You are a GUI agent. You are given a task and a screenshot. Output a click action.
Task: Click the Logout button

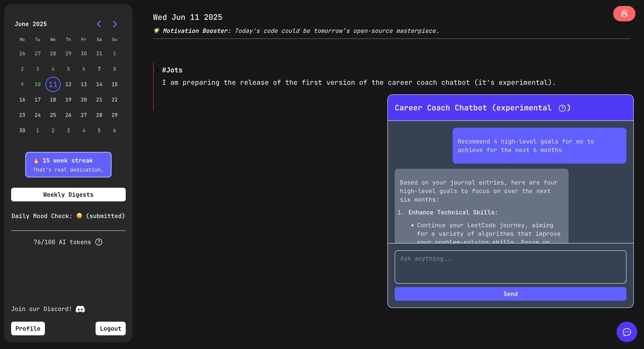(x=111, y=328)
